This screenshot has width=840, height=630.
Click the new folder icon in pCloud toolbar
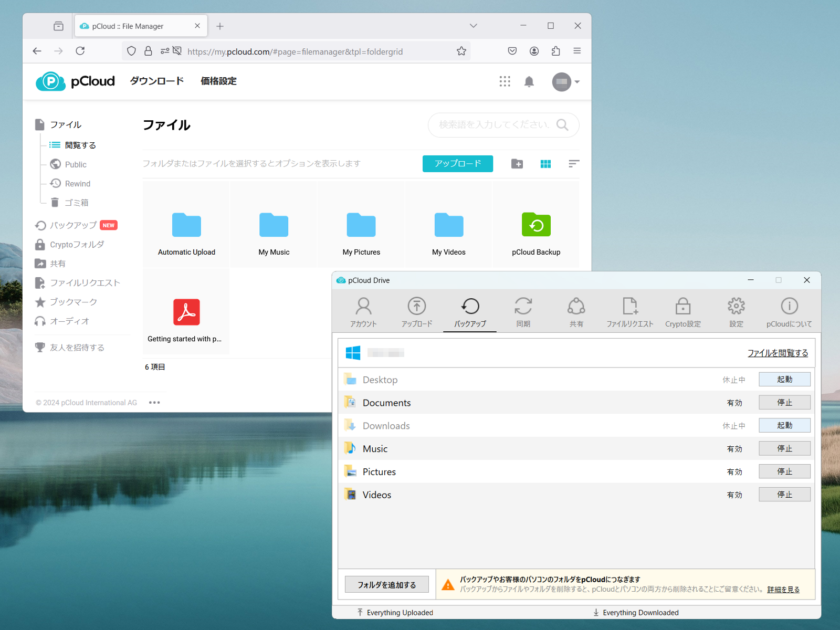coord(517,164)
